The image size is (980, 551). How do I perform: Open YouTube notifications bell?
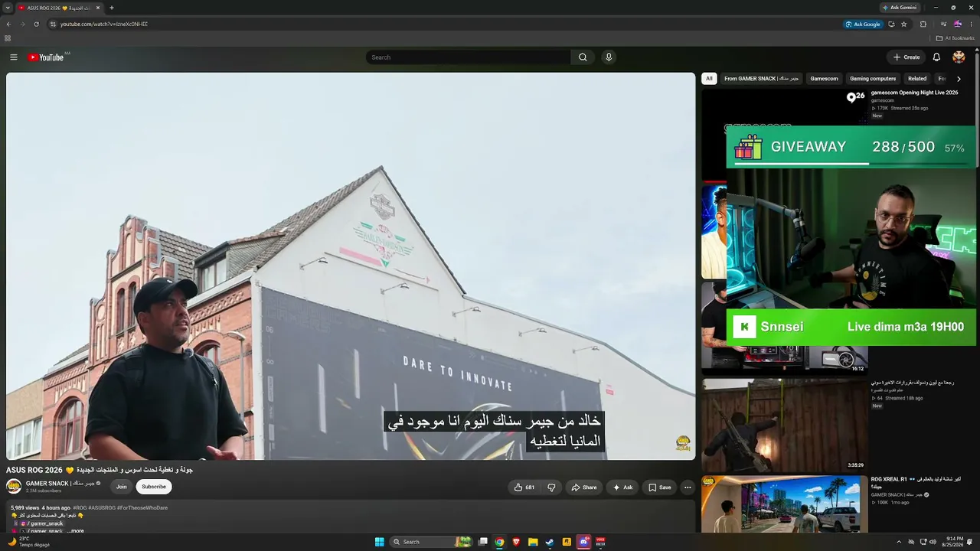tap(936, 57)
